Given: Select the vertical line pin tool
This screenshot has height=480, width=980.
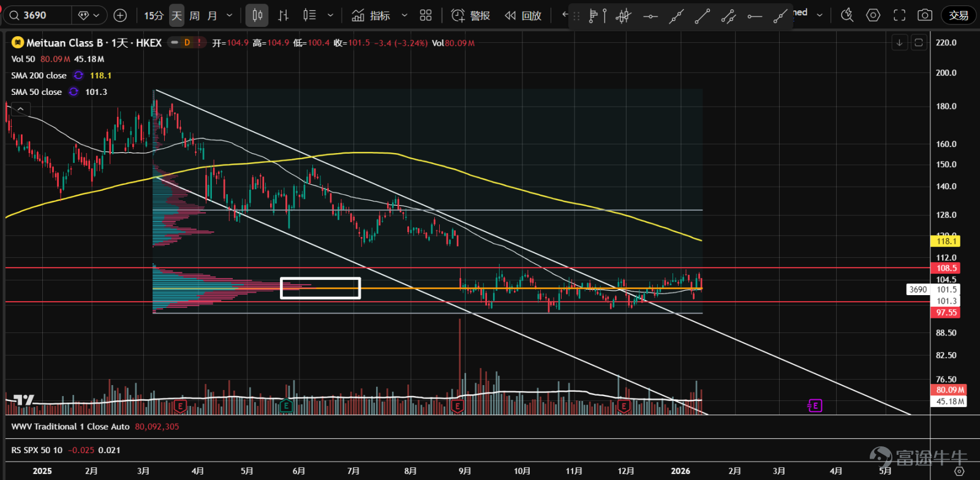Looking at the screenshot, I should 605,17.
